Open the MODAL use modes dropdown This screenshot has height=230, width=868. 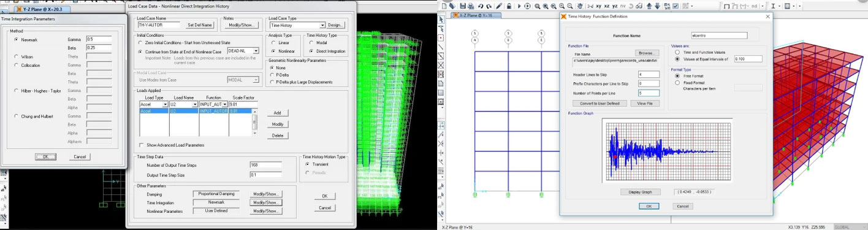[256, 80]
